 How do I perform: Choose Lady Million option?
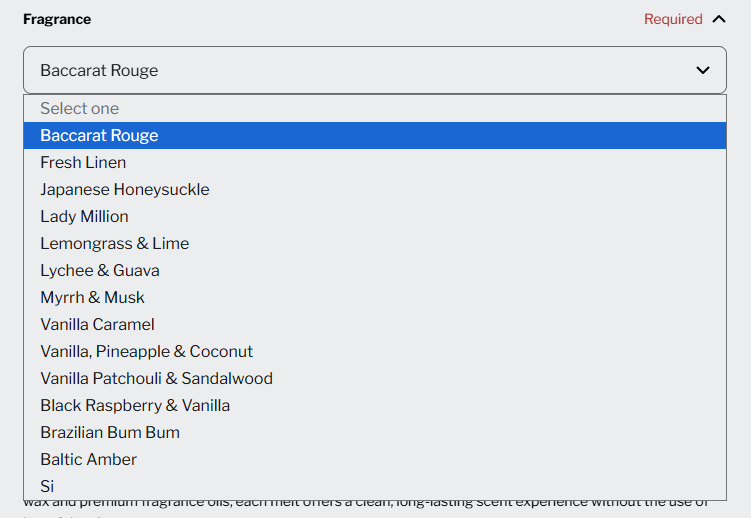tap(84, 216)
